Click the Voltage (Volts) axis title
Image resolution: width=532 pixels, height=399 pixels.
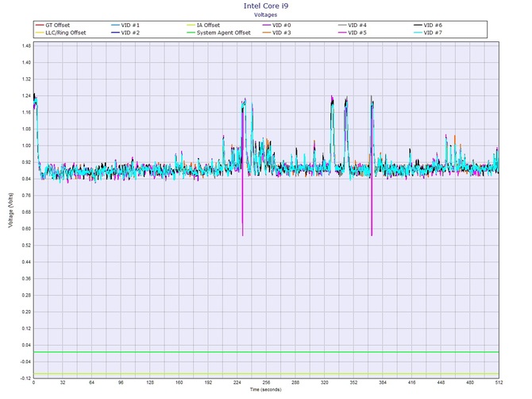coord(11,210)
